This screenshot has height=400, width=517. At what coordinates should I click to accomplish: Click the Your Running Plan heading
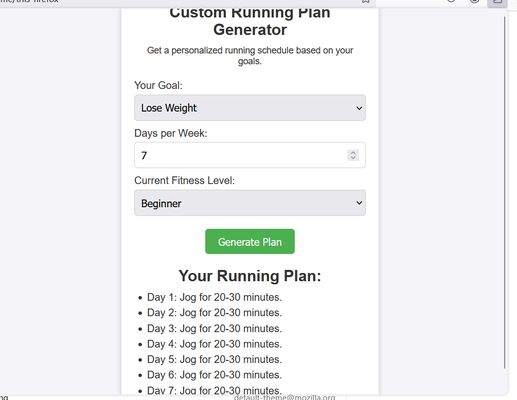(x=250, y=276)
